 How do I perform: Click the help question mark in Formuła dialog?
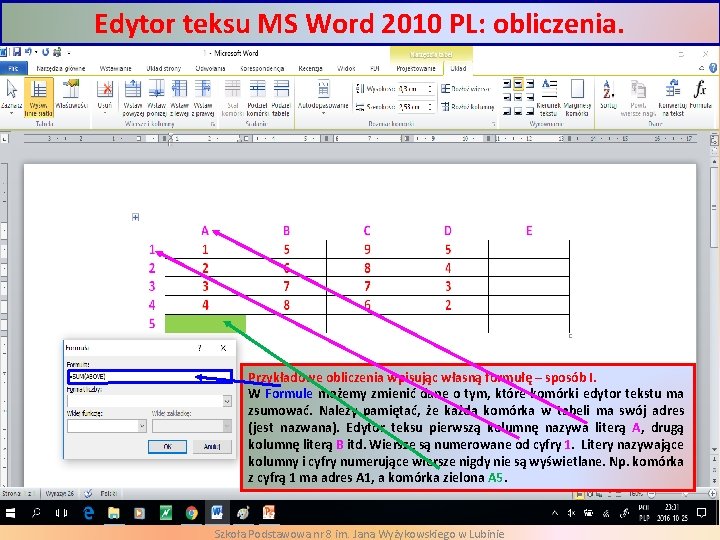click(x=200, y=348)
